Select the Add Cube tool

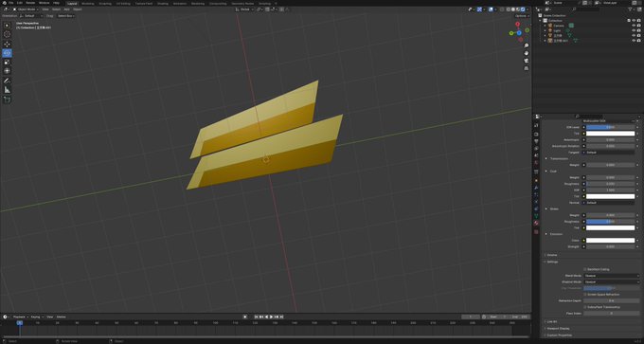tap(7, 100)
